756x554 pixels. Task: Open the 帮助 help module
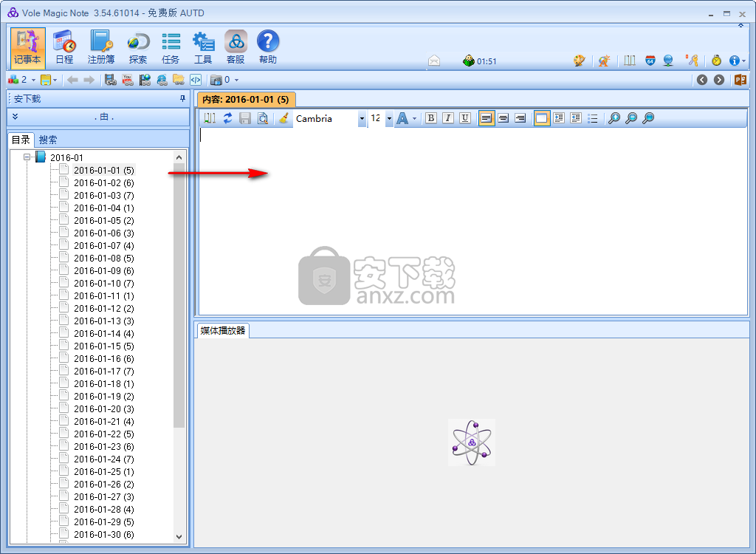(x=268, y=48)
